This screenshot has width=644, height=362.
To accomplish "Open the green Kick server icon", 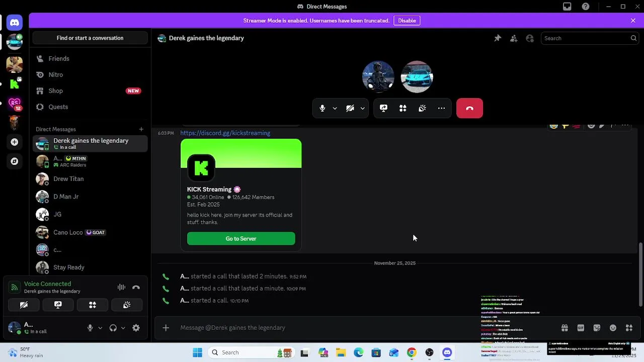I will [x=15, y=84].
